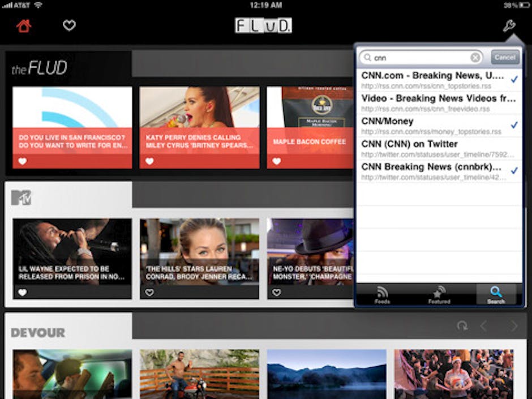Open favorites heart icon in top bar
The width and height of the screenshot is (532, 399).
coord(69,25)
